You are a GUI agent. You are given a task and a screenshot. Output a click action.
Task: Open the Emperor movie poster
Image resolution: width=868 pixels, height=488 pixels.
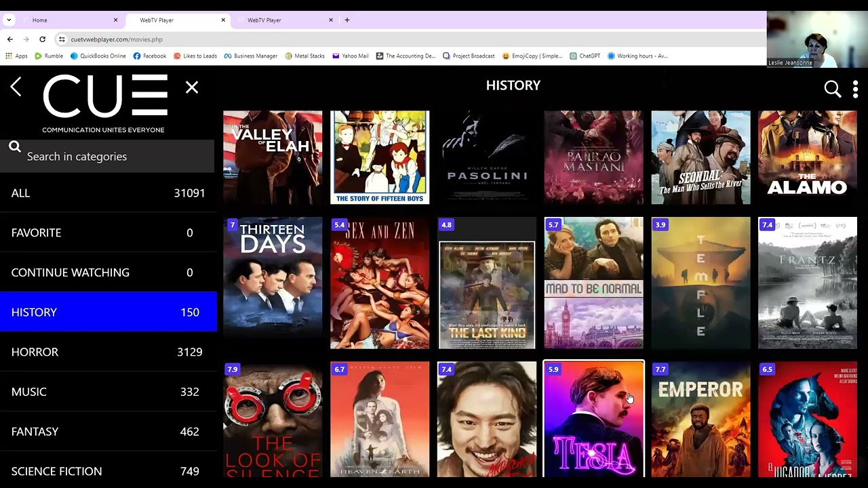pos(701,420)
